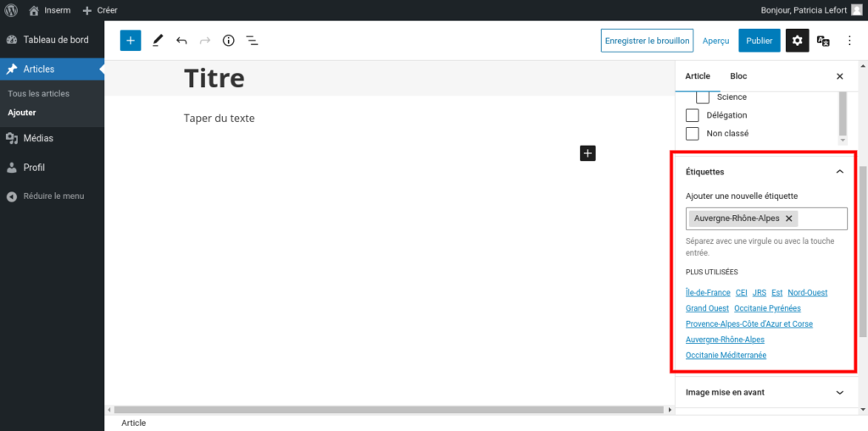Viewport: 868px width, 431px height.
Task: Click the Occitanie Méditerranée tag link
Action: pos(726,356)
